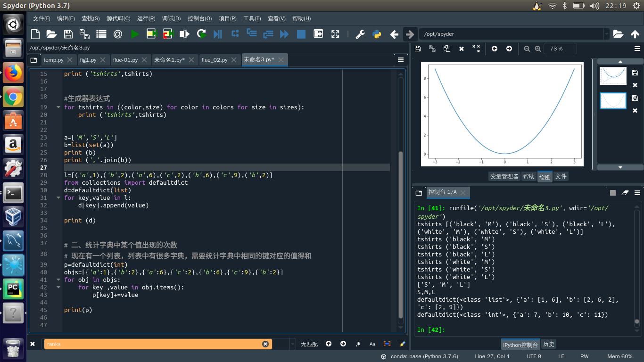Open preferences via the wrench icon
The image size is (644, 362).
tap(360, 34)
